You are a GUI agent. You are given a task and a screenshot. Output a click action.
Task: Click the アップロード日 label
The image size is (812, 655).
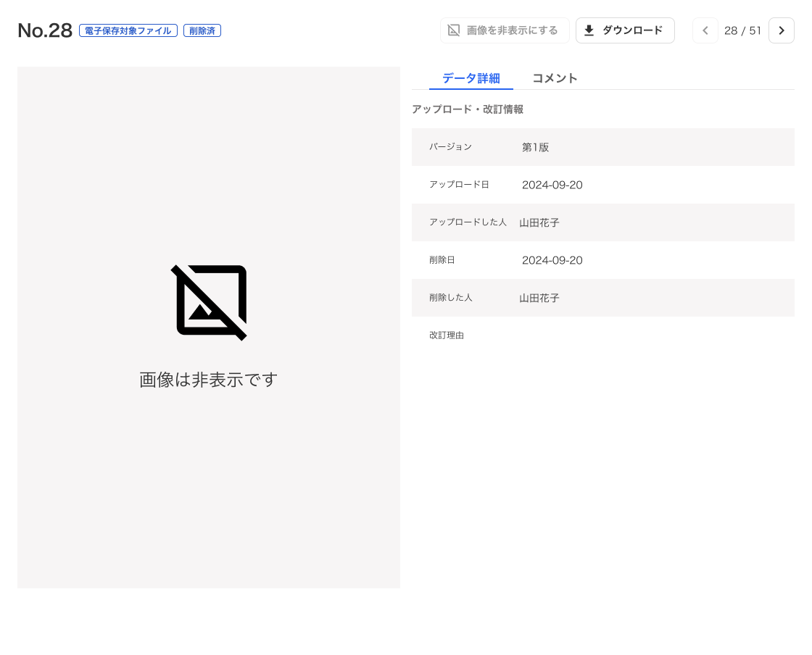460,185
